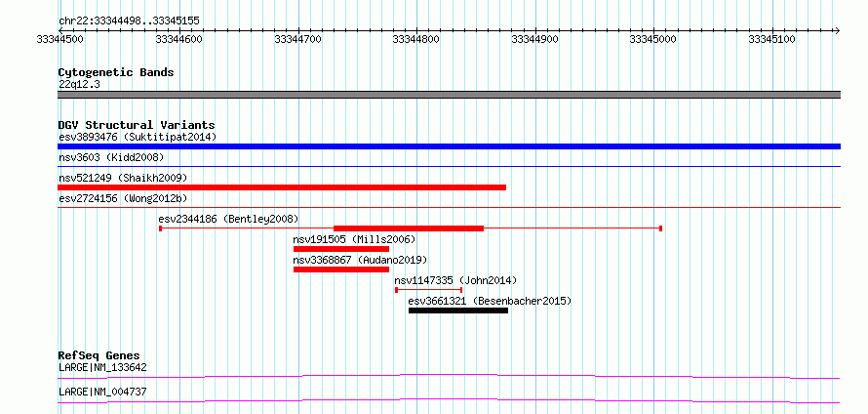Click the nsv521249 thick red bar
This screenshot has width=868, height=414.
[x=282, y=187]
